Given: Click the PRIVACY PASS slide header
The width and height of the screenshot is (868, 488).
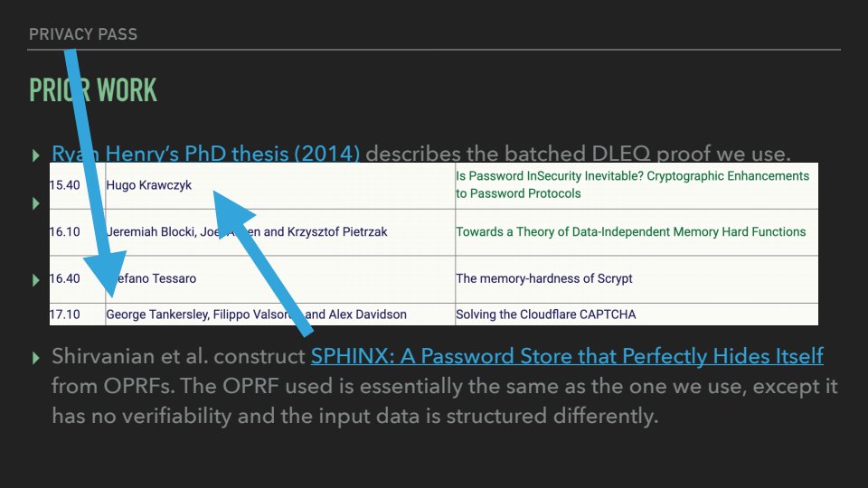Looking at the screenshot, I should 83,34.
